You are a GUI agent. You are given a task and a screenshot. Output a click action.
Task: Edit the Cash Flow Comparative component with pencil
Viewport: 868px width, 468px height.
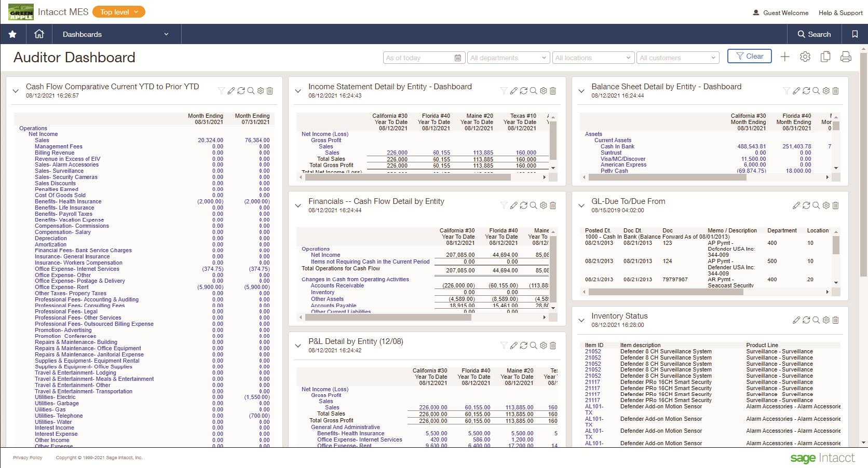231,91
